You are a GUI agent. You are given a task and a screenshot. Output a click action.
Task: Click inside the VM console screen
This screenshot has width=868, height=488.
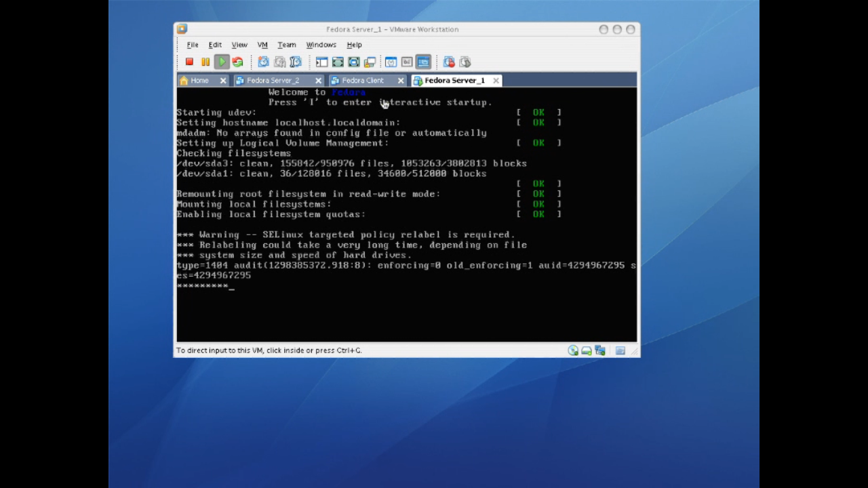point(406,214)
